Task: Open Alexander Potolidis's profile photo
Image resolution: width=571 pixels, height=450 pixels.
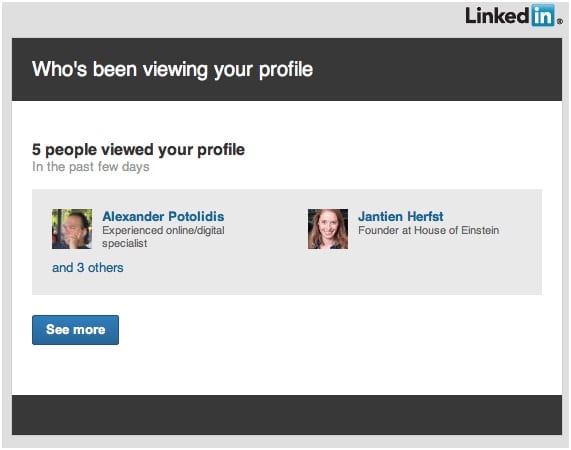Action: [72, 229]
